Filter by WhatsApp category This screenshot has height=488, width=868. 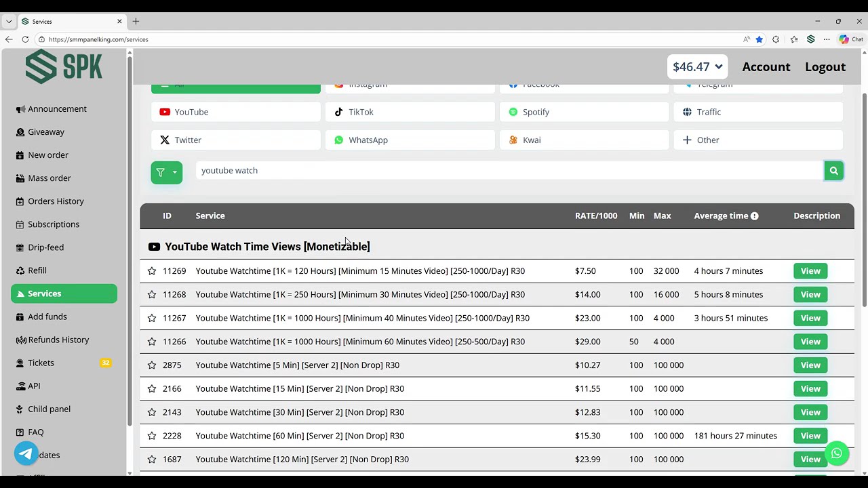[x=410, y=140]
